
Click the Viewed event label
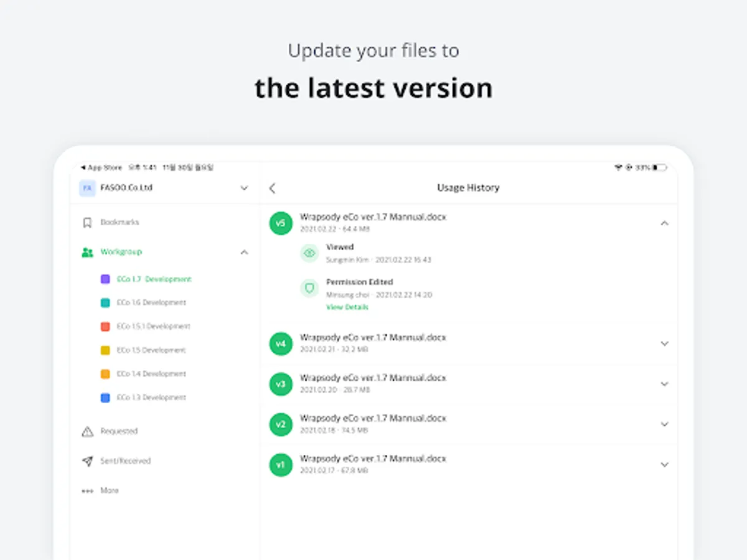tap(340, 247)
